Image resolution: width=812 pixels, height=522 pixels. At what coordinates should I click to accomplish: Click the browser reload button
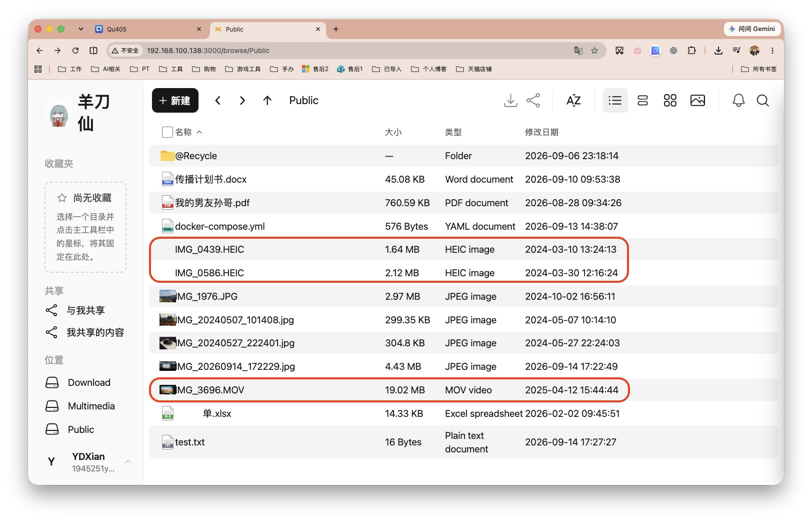(75, 51)
